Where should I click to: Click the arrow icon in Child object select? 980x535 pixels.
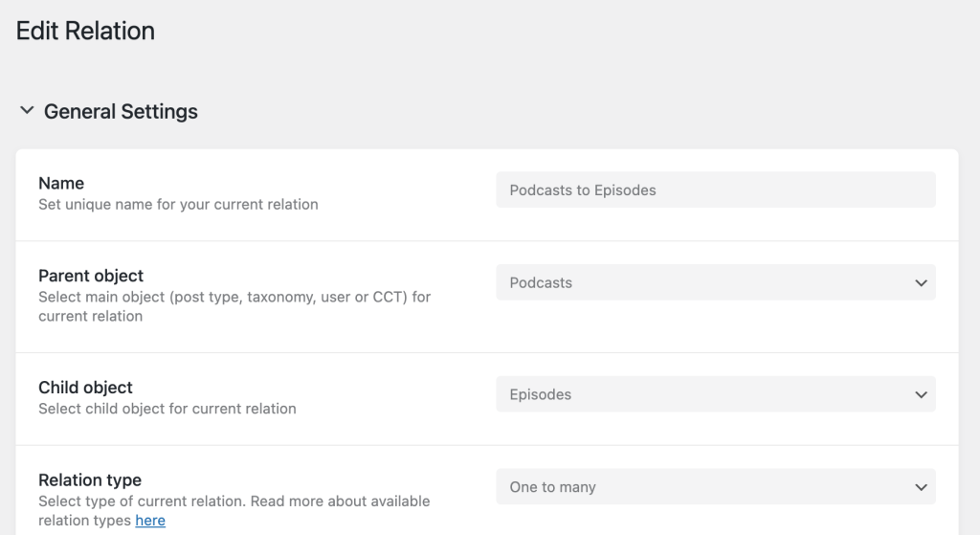click(x=921, y=394)
